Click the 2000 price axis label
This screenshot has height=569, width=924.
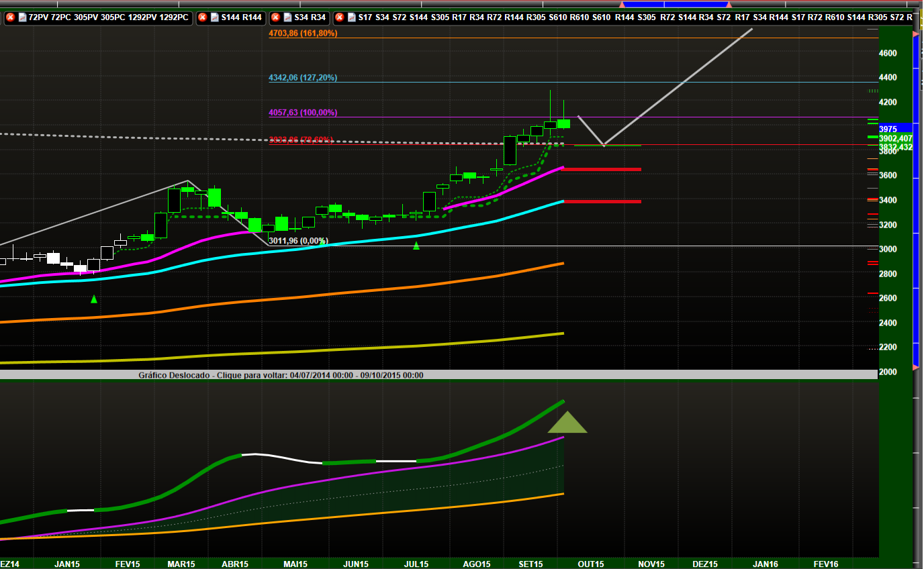click(888, 372)
